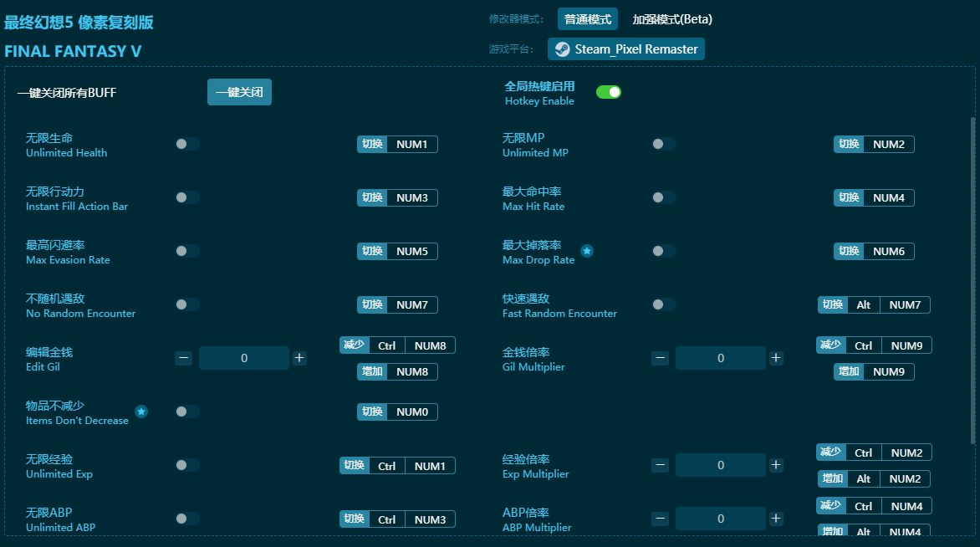
Task: Click the Edit Gil value input field
Action: [x=243, y=358]
